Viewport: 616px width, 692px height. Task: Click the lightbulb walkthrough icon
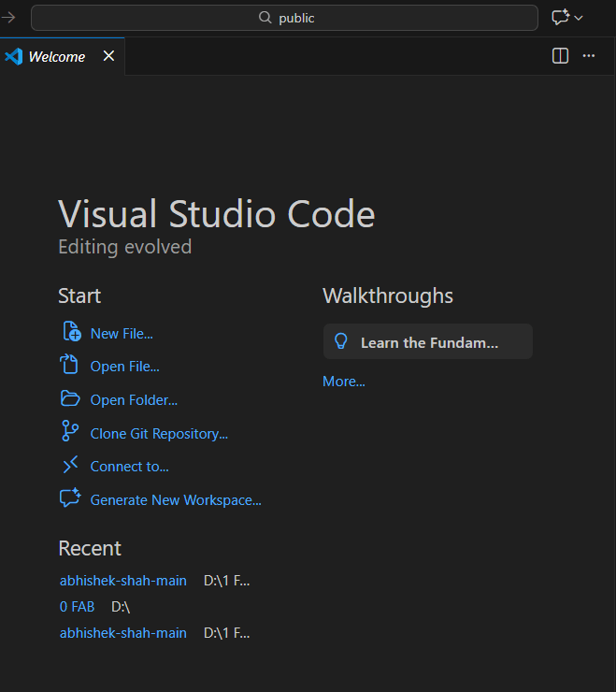click(x=341, y=341)
